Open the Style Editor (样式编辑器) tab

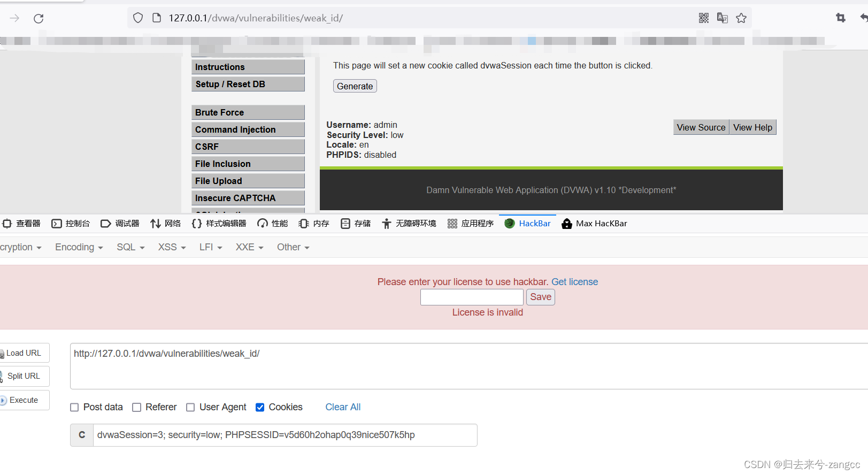pos(219,224)
